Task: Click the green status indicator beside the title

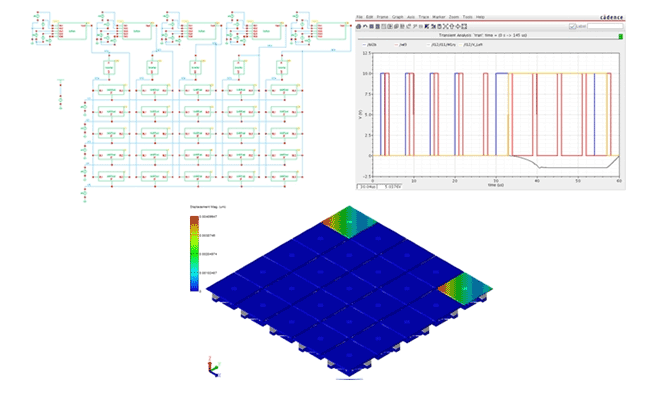Action: (x=620, y=36)
